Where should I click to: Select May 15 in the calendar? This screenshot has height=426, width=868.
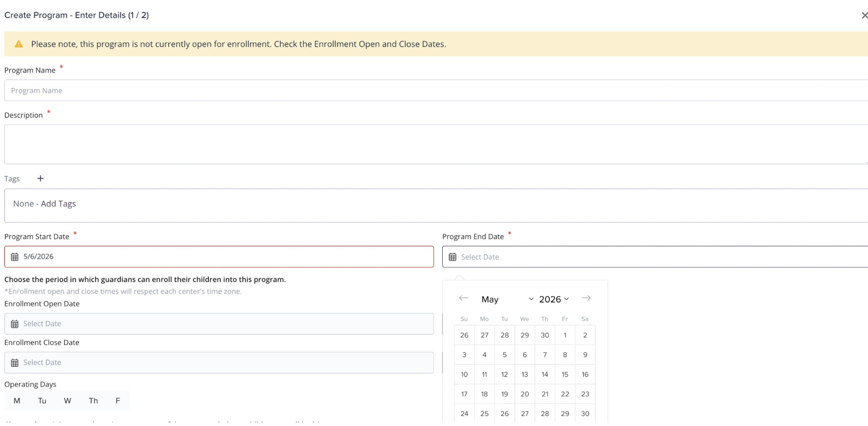coord(565,374)
